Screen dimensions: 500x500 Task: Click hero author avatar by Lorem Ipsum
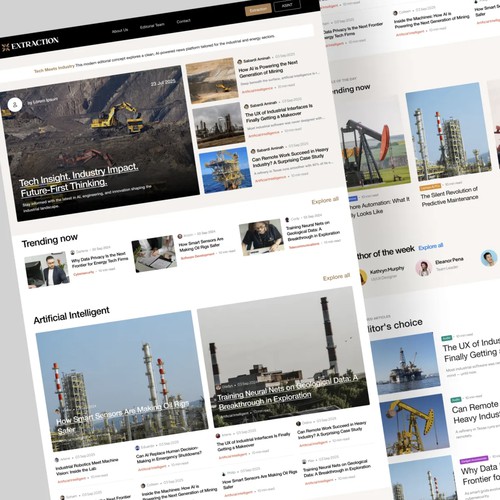tap(15, 105)
